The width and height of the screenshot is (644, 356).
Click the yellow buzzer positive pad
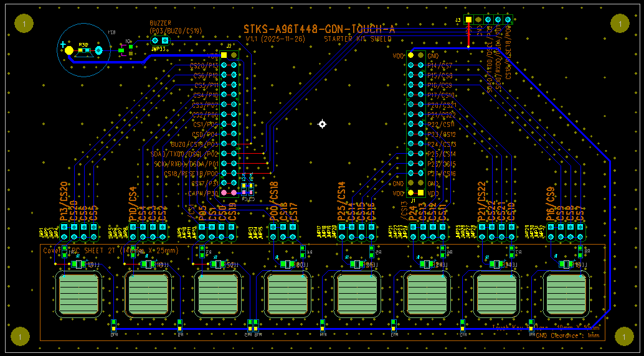click(x=69, y=50)
